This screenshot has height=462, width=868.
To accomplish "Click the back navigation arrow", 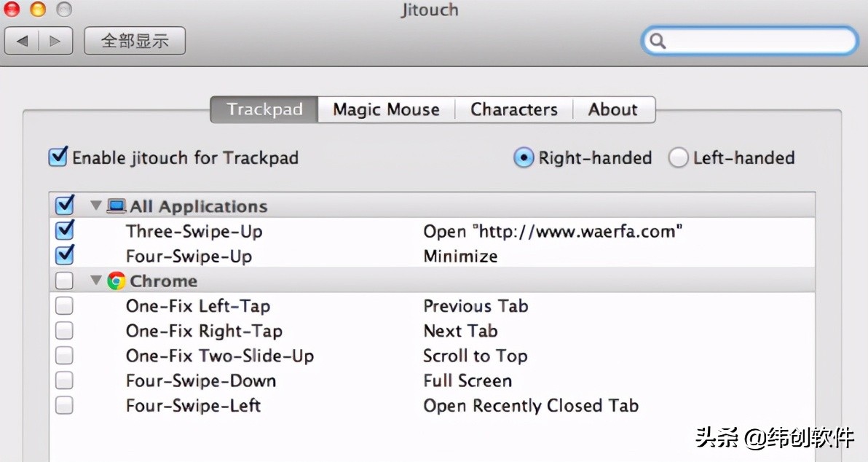I will (x=22, y=41).
